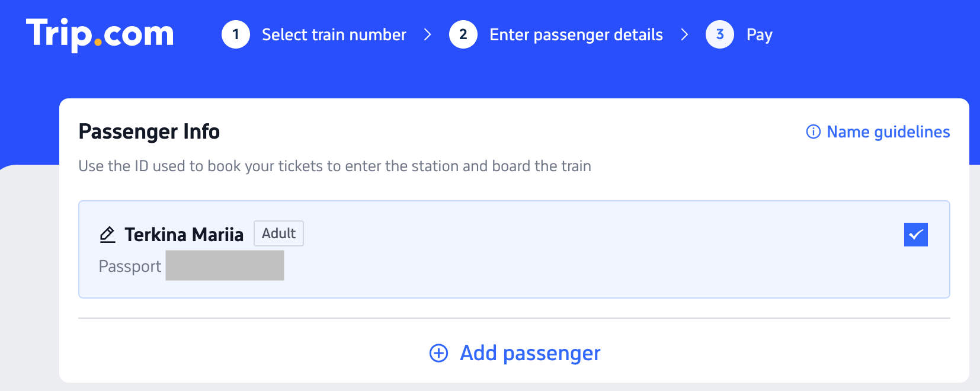Click the redacted passport number field

point(225,265)
